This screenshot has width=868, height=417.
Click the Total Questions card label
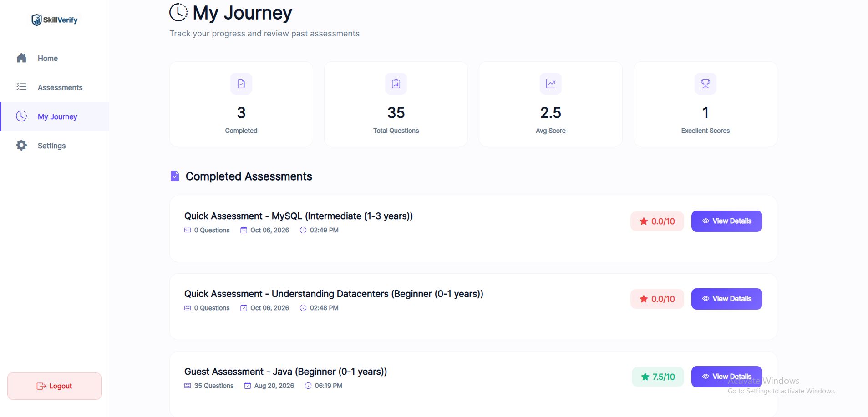tap(396, 131)
